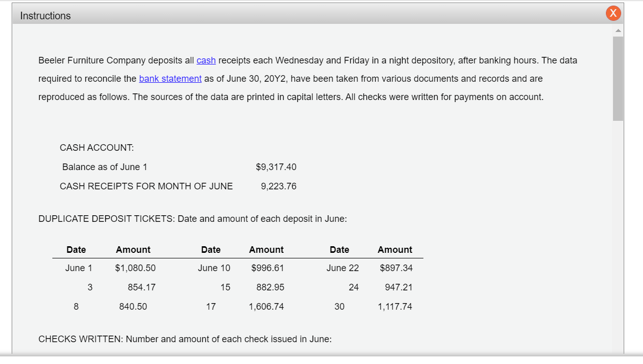This screenshot has height=364, width=643.
Task: Select the June 17 deposit 1,606.74
Action: tap(266, 307)
